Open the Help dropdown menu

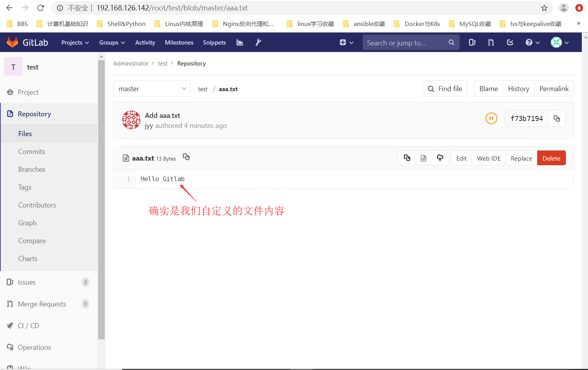click(x=532, y=42)
